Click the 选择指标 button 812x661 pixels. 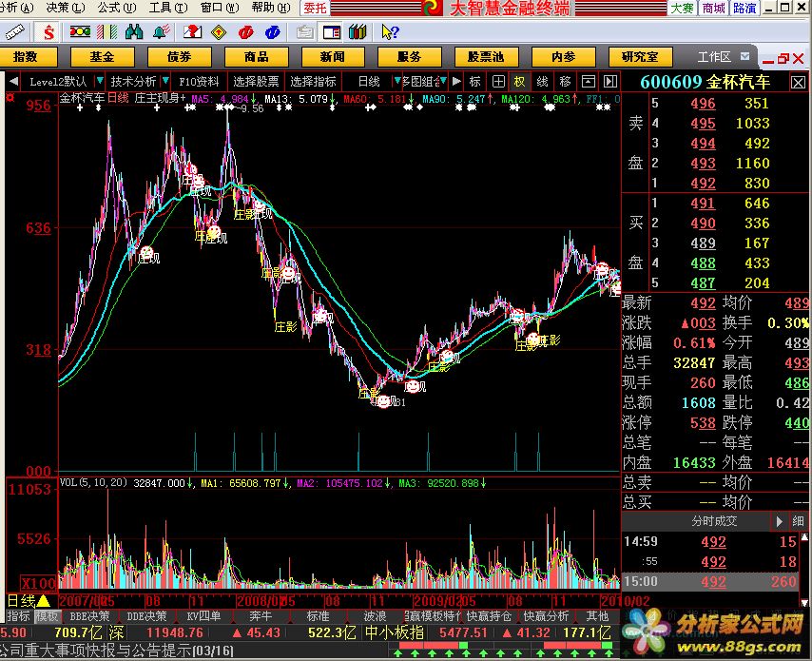pyautogui.click(x=313, y=82)
